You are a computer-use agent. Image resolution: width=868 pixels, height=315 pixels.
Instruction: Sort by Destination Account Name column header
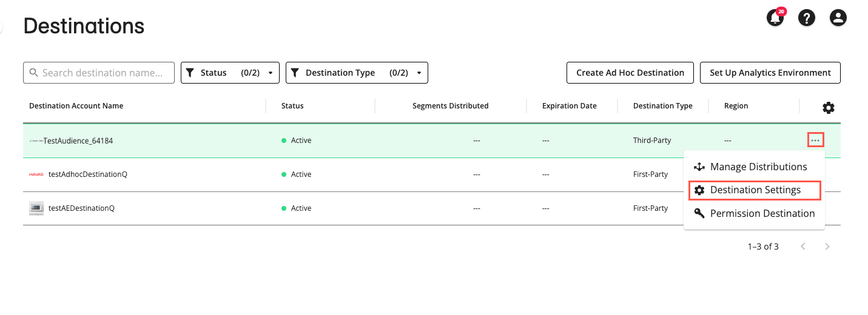point(76,106)
